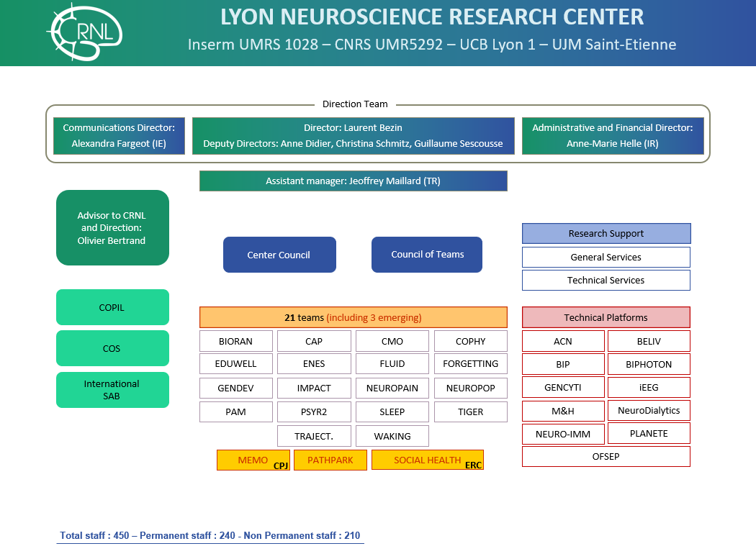This screenshot has width=756, height=559.
Task: Select the CAP team cell
Action: point(314,341)
